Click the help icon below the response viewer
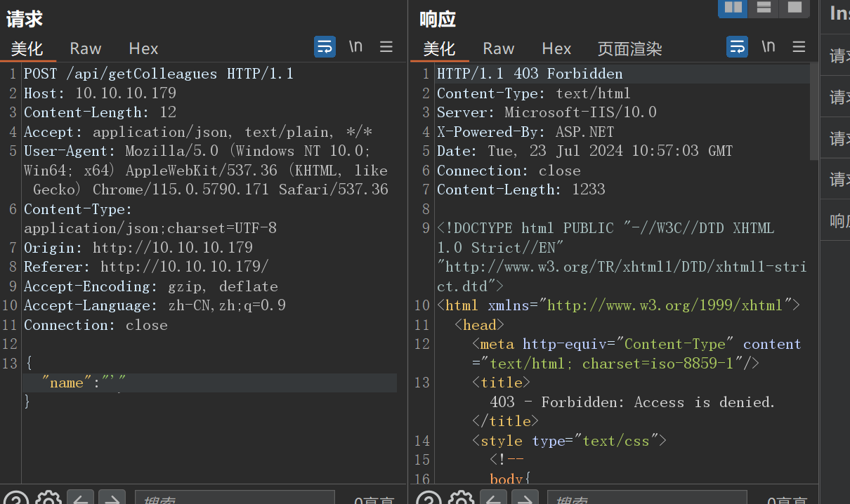Viewport: 850px width, 504px height. (429, 500)
